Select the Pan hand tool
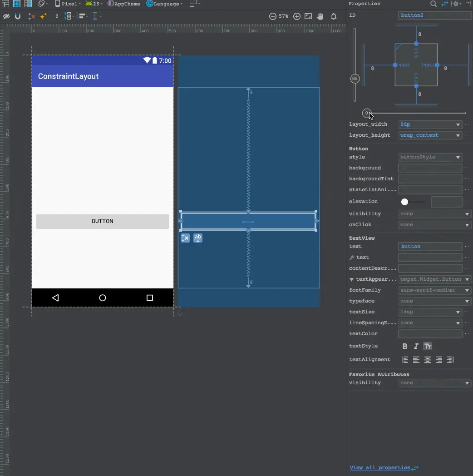The width and height of the screenshot is (473, 476). coord(320,16)
